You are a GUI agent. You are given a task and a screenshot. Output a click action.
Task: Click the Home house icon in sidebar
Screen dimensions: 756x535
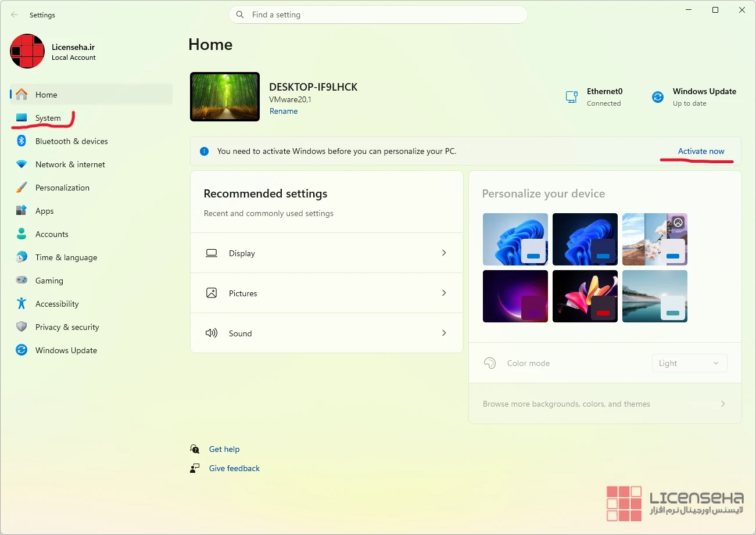22,95
